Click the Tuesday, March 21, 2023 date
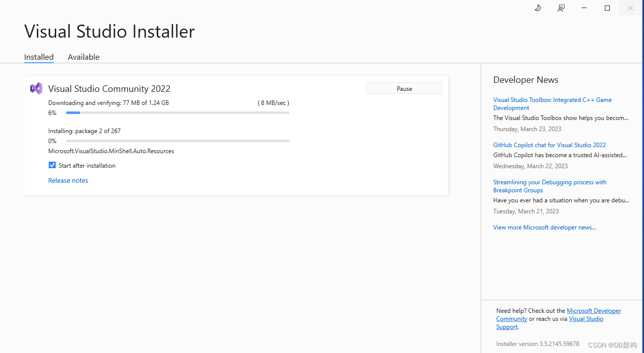Viewport: 644px width, 353px height. pos(526,211)
